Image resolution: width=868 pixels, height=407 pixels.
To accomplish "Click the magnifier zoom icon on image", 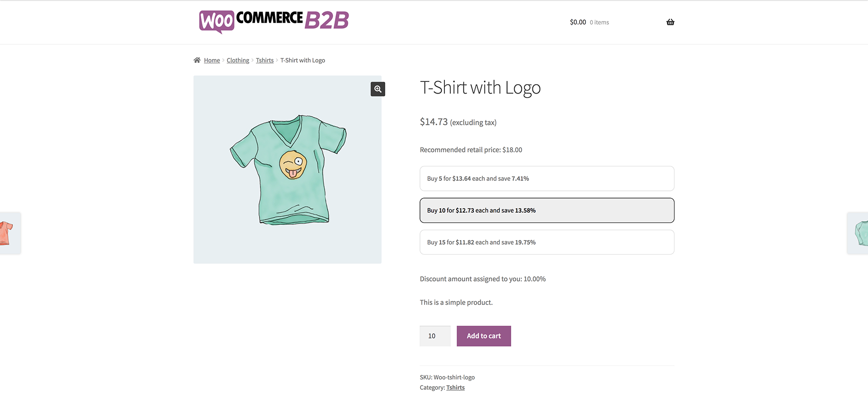I will click(x=378, y=89).
